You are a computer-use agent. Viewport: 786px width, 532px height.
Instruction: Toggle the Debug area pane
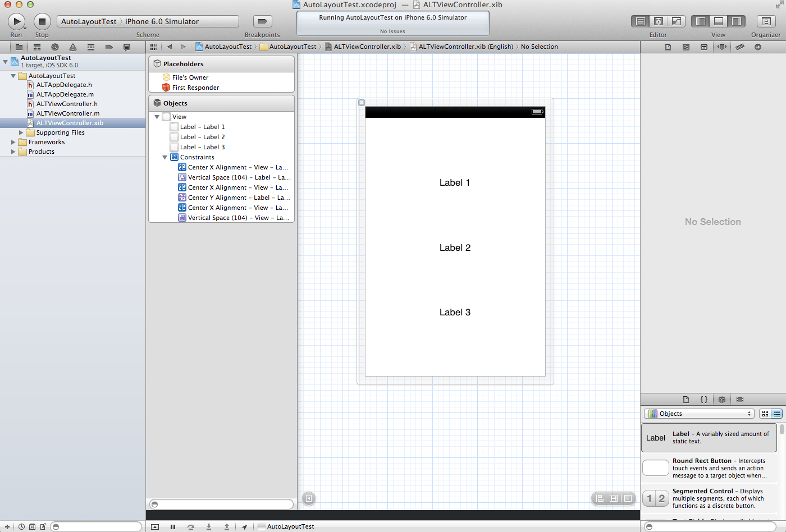click(718, 21)
